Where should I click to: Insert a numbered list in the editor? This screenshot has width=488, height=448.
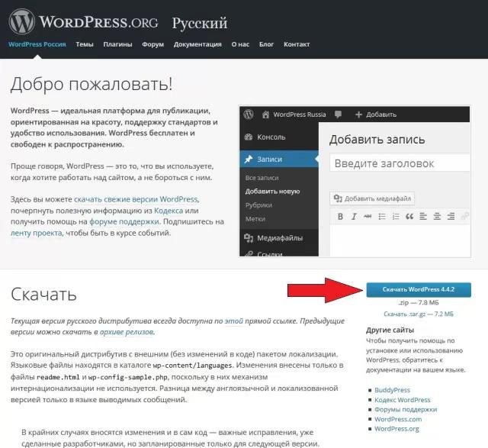point(396,217)
